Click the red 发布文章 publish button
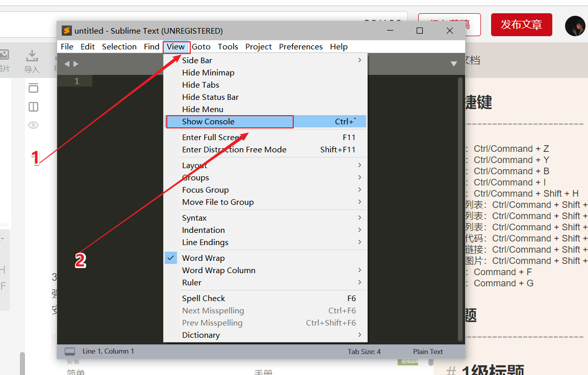 tap(522, 25)
